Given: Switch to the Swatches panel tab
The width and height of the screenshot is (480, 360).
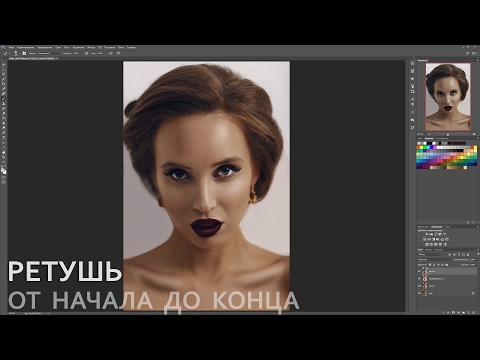Looking at the screenshot, I should click(429, 138).
